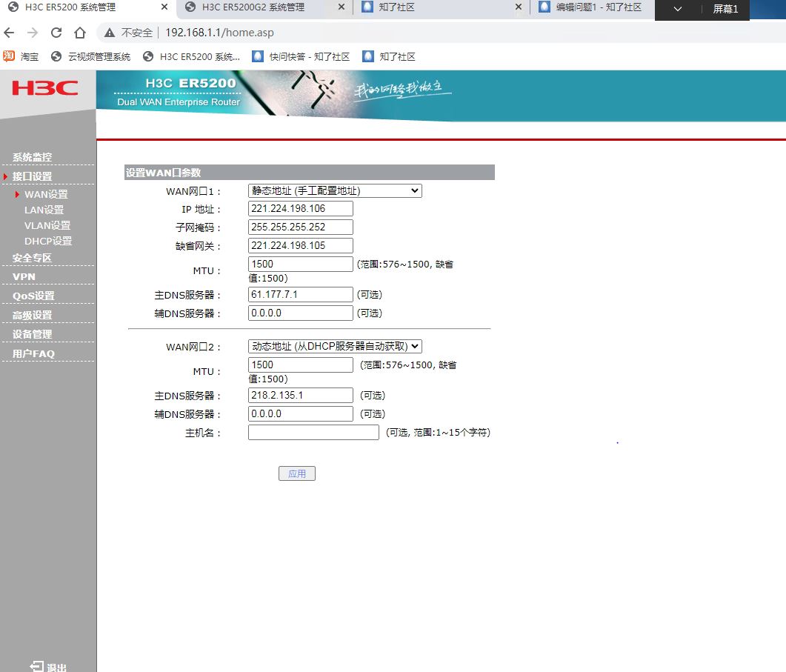Open the 快问快答 - 知了社区 bookmark
Viewport: 786px width, 672px height.
pos(301,56)
